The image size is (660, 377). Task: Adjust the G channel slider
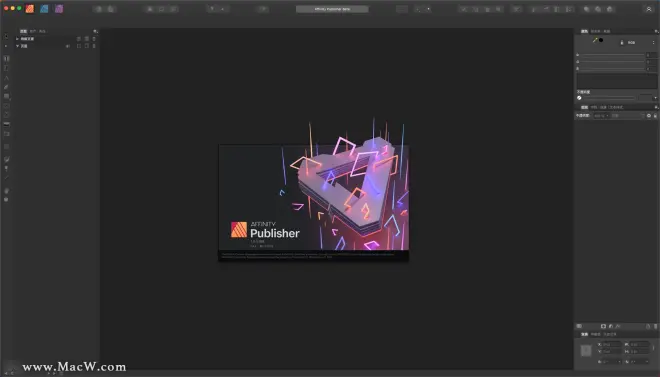[613, 62]
